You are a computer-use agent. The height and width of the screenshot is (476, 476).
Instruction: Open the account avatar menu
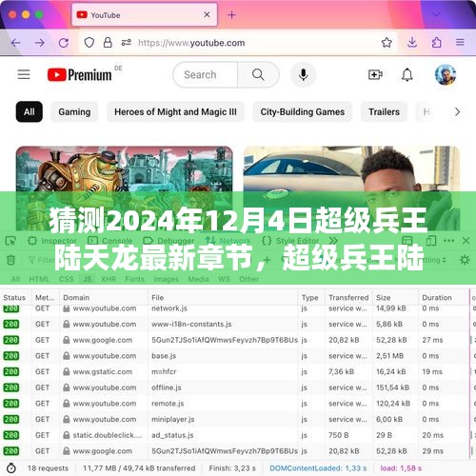click(x=446, y=75)
